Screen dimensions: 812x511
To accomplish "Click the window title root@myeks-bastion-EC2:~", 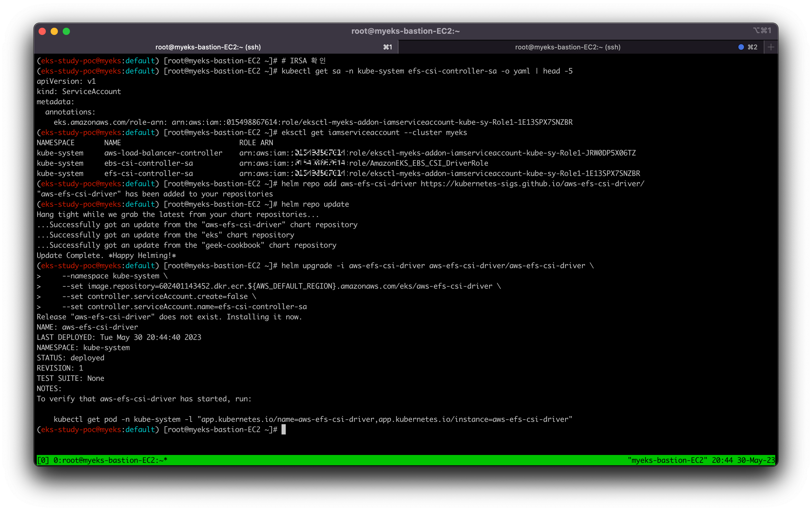I will [x=405, y=31].
